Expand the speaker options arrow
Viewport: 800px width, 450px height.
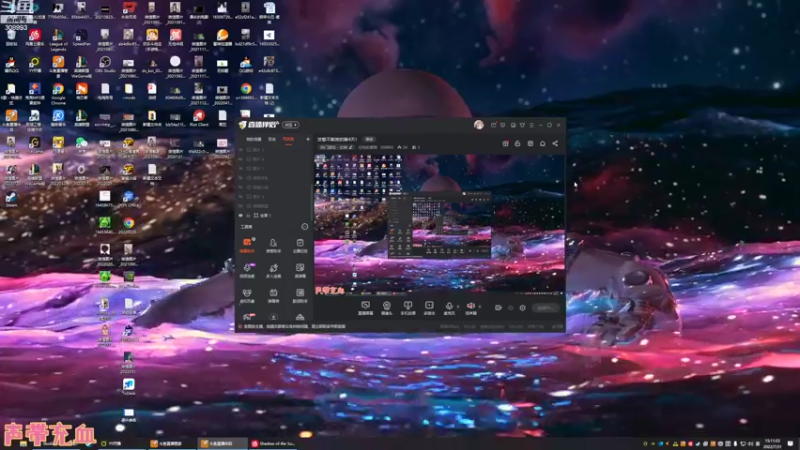pos(480,307)
